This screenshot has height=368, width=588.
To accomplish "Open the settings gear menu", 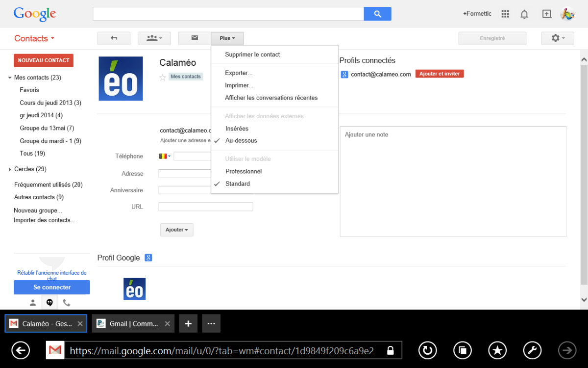I will pos(558,38).
